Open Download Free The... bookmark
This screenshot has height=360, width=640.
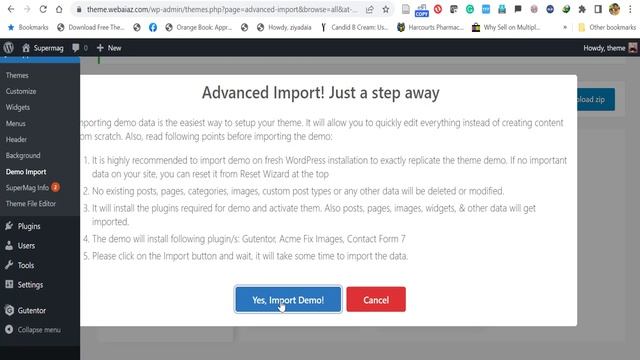91,27
